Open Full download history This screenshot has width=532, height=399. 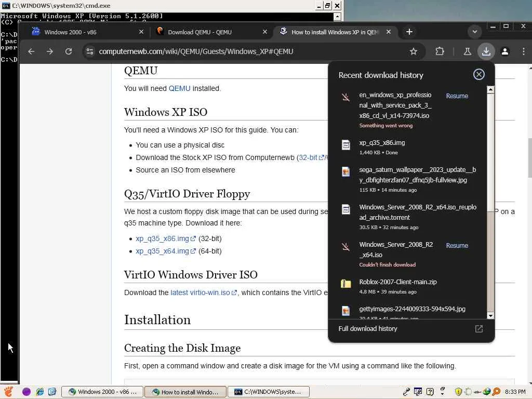click(x=368, y=328)
